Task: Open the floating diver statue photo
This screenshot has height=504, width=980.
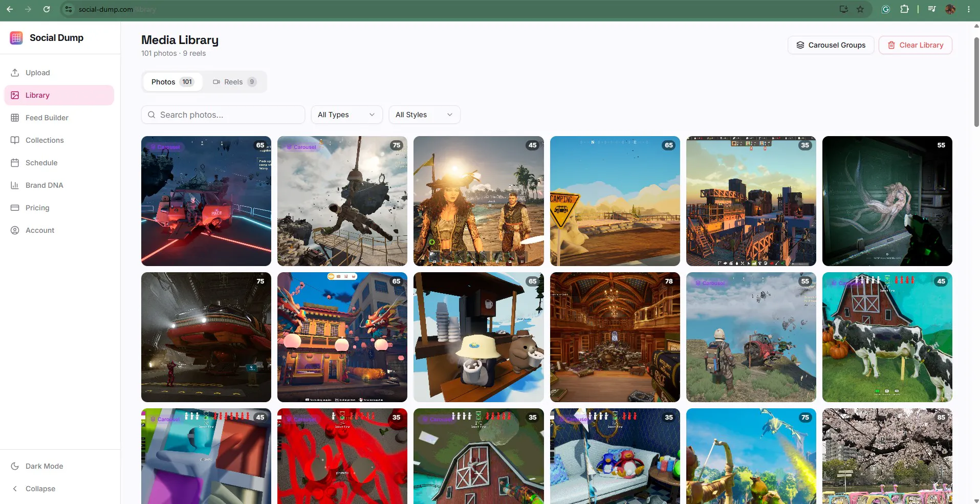Action: 342,201
